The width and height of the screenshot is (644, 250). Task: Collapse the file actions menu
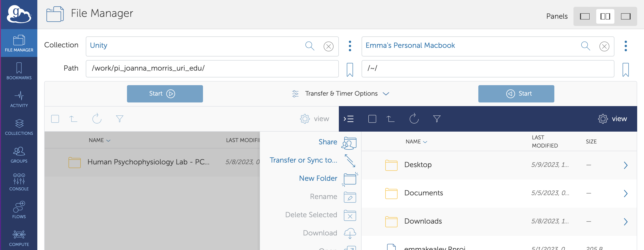pos(348,119)
